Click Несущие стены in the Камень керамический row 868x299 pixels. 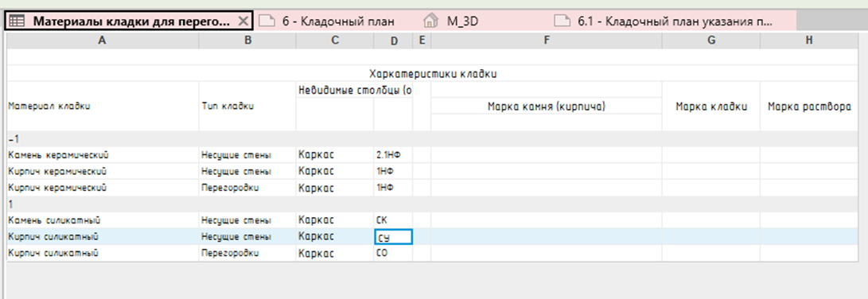pyautogui.click(x=247, y=155)
